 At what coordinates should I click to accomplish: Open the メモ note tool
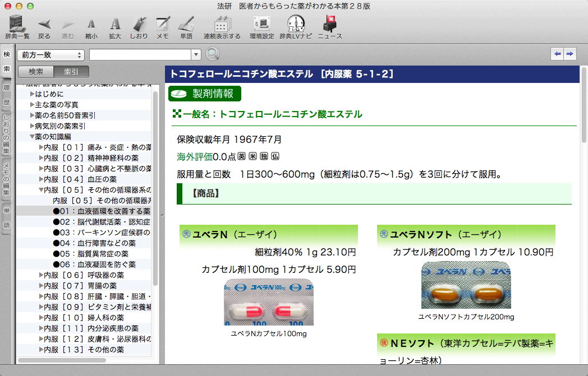click(163, 24)
